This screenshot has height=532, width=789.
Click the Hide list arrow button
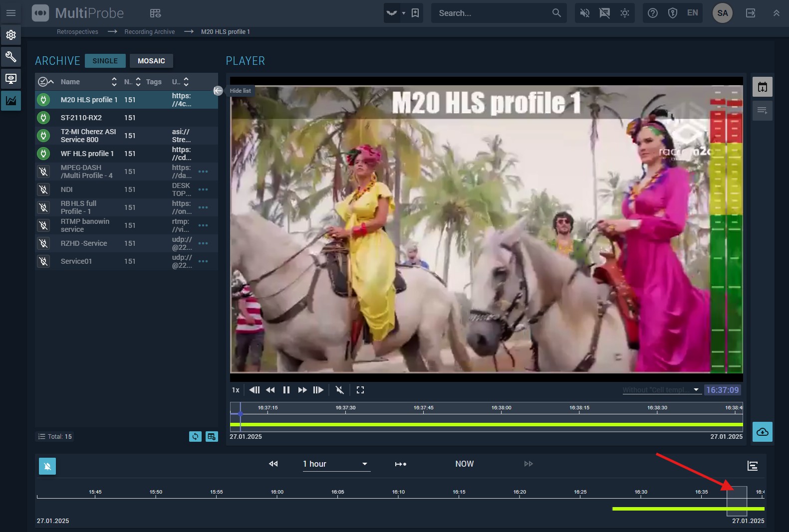tap(218, 91)
